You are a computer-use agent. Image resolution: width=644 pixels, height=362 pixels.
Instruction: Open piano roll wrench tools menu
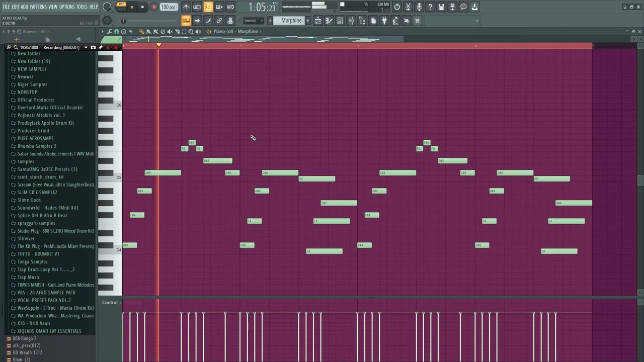[x=109, y=32]
